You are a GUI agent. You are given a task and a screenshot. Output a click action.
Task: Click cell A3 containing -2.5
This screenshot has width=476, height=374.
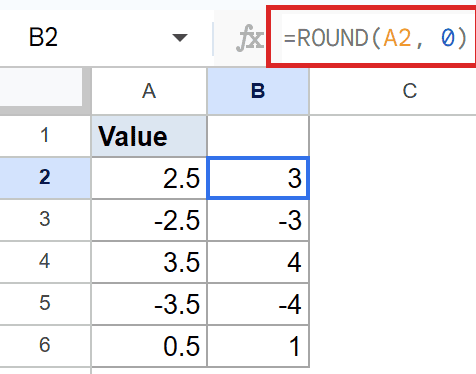[x=149, y=220]
